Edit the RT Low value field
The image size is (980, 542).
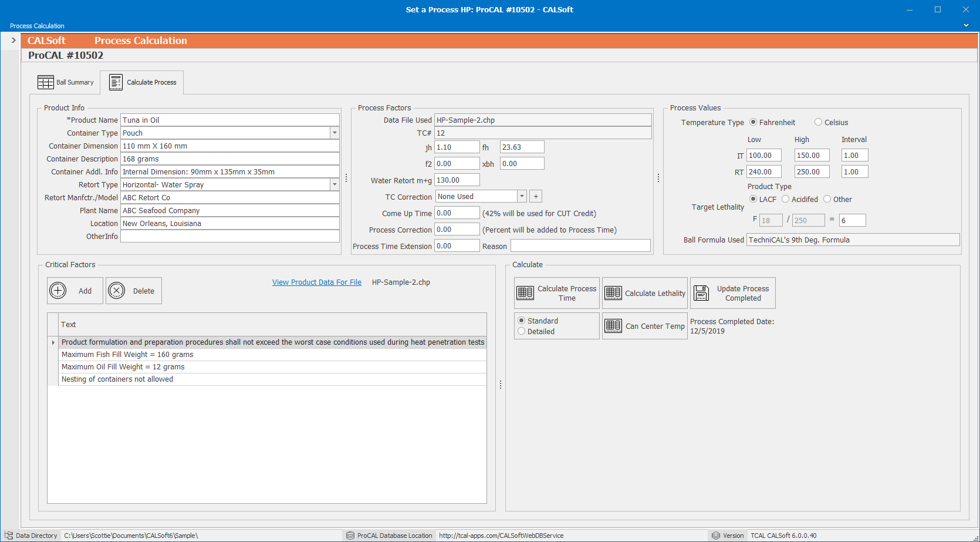click(763, 172)
